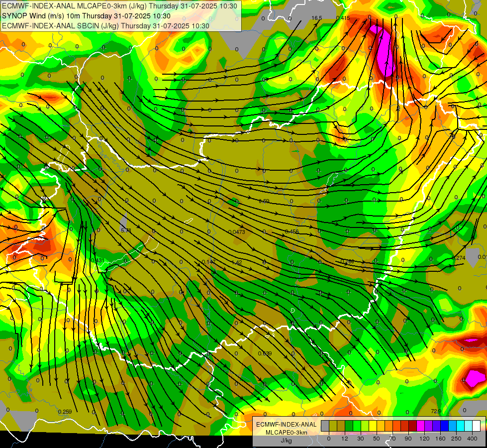Click legend tick label 50
487x448 pixels.
click(377, 439)
